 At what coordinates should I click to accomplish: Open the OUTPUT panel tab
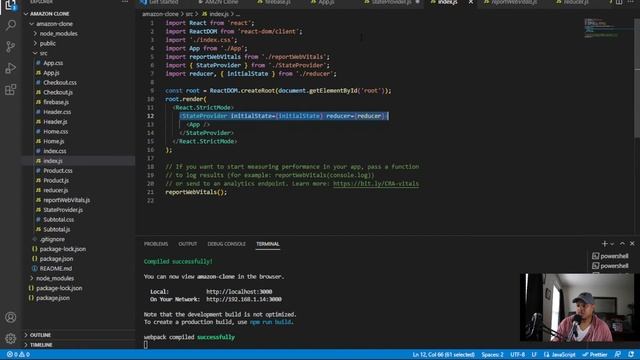[x=187, y=244]
